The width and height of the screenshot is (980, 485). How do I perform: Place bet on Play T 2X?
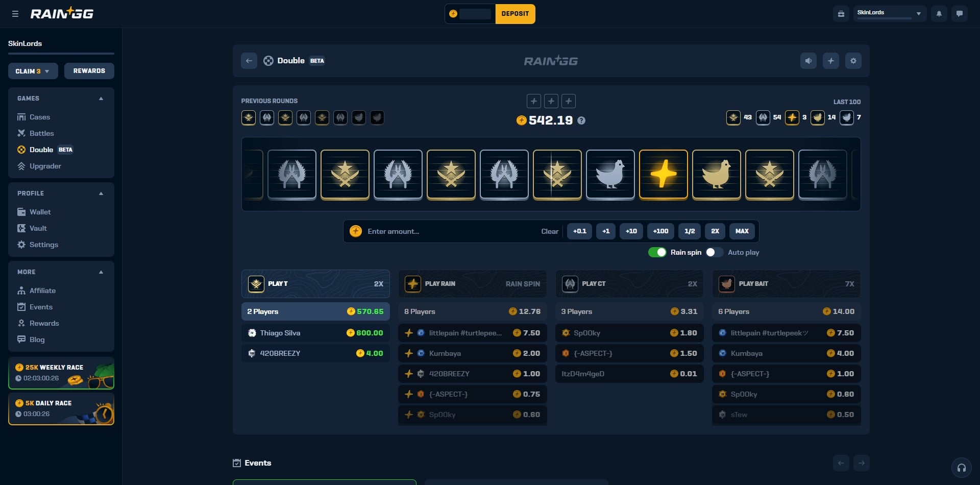(315, 284)
